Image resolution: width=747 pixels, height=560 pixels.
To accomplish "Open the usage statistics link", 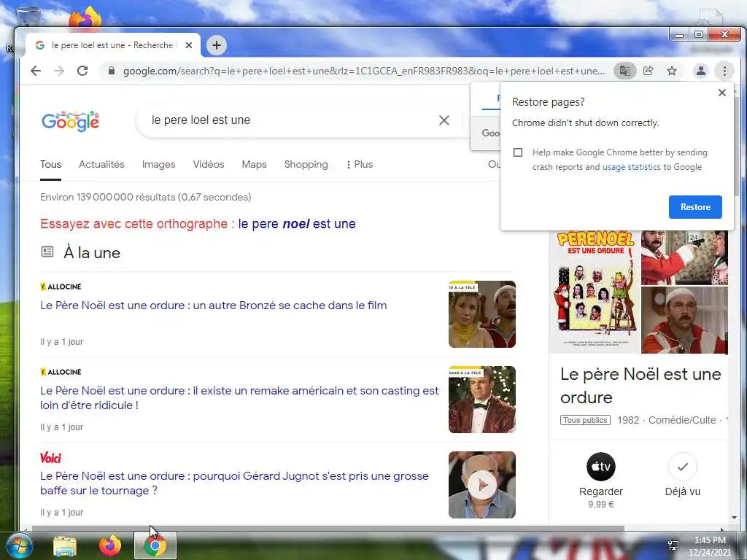I will click(631, 167).
